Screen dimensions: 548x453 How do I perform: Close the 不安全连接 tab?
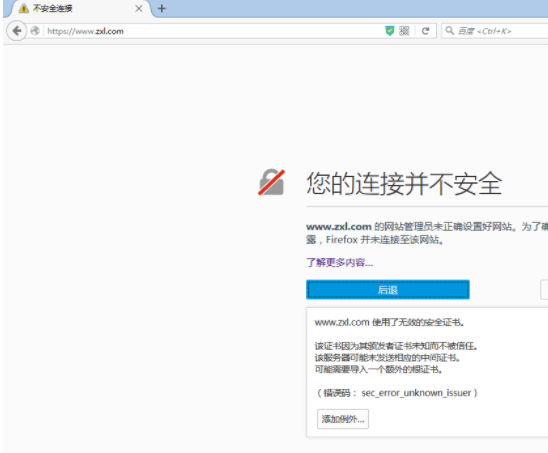(139, 8)
